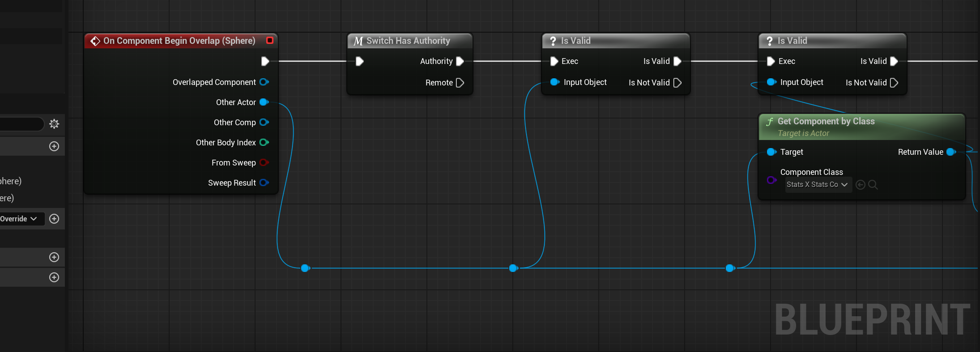Select the Switch Has Authority node title
The width and height of the screenshot is (980, 352).
tap(408, 41)
